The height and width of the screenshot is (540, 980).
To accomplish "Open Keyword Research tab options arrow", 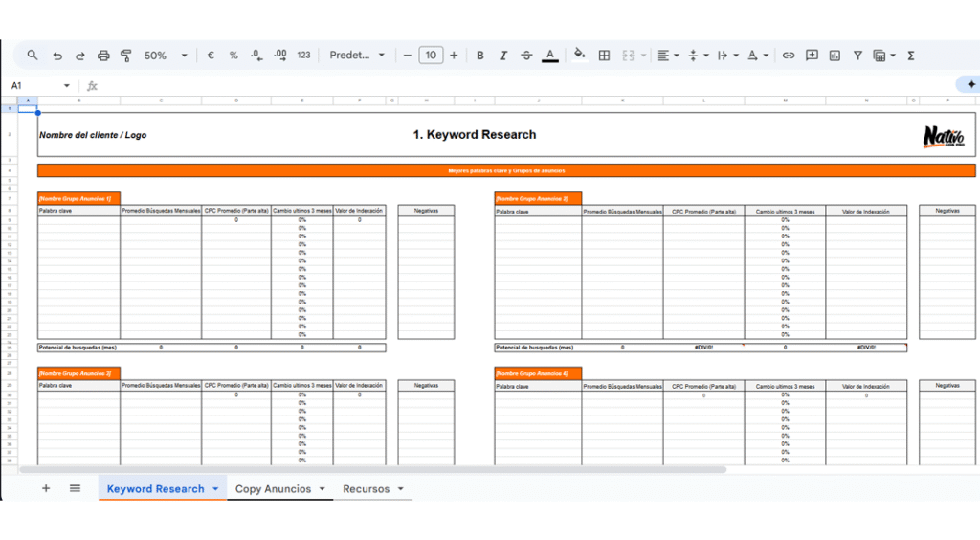I will [215, 489].
